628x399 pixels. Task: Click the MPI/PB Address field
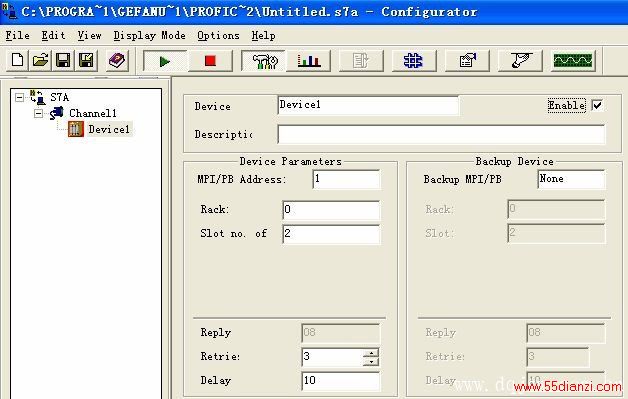[x=346, y=179]
